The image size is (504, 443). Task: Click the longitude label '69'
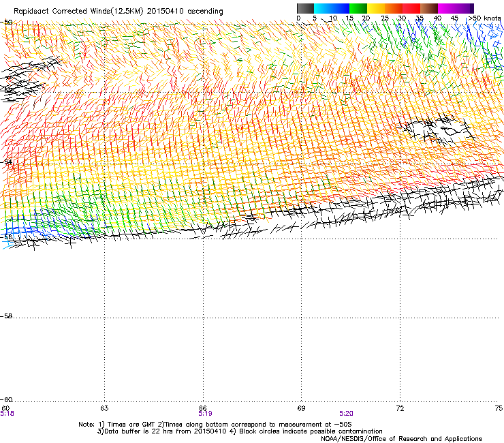301,408
